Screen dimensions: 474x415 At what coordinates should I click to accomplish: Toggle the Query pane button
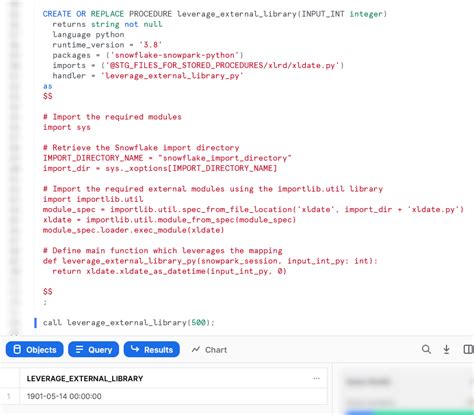pos(93,349)
